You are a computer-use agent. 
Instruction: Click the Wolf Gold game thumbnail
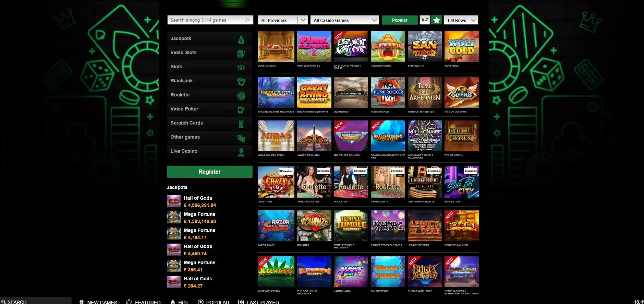pos(461,47)
